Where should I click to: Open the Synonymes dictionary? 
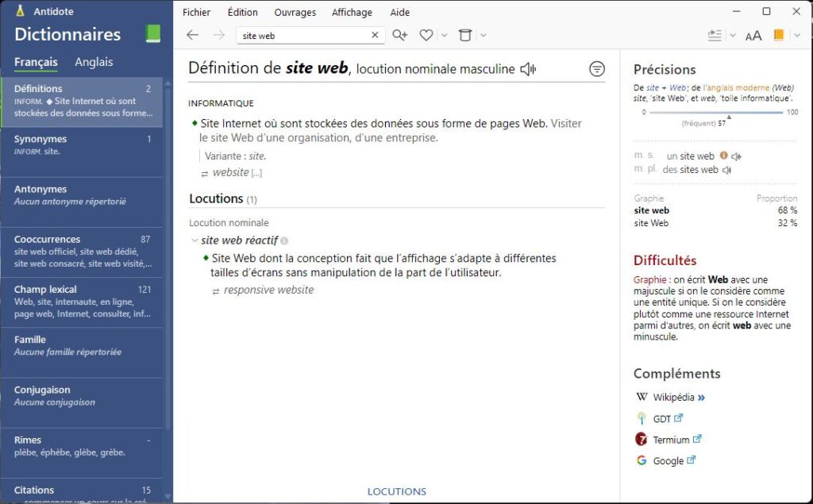pos(82,152)
